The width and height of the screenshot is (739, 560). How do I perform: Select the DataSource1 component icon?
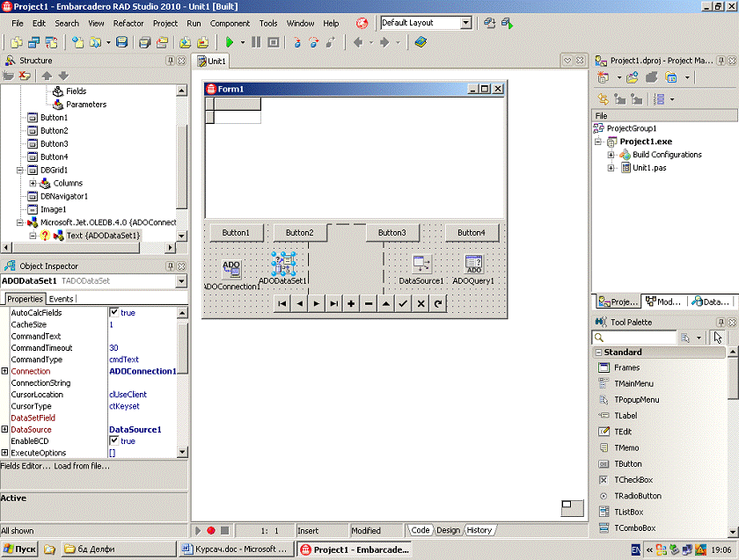422,264
